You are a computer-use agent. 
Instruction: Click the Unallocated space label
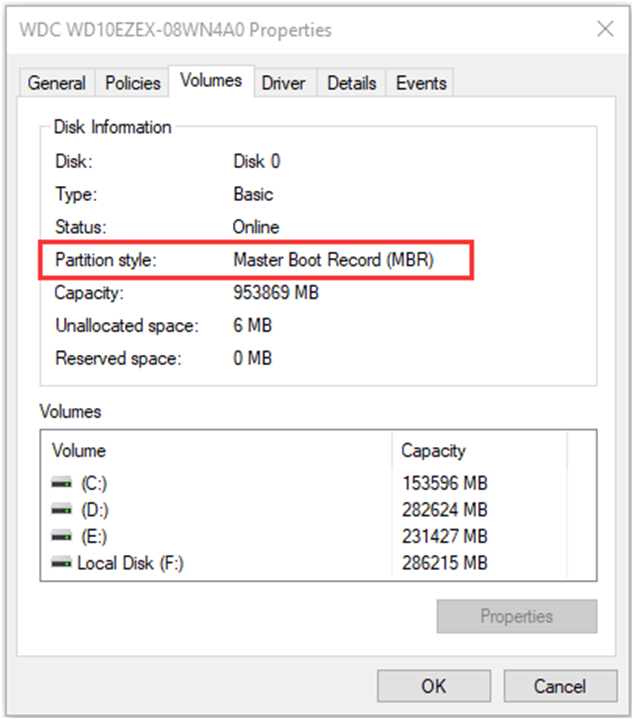127,326
